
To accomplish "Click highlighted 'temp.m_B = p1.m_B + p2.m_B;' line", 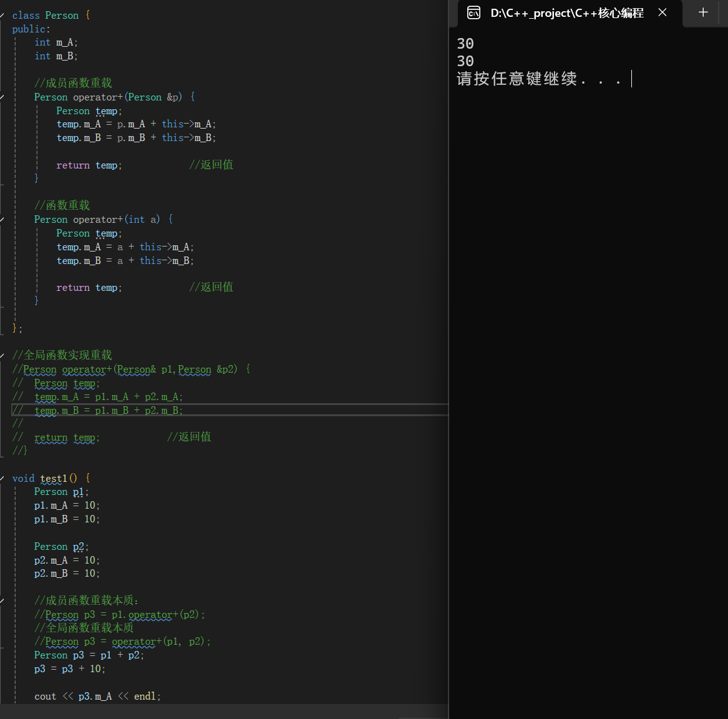I will [97, 410].
